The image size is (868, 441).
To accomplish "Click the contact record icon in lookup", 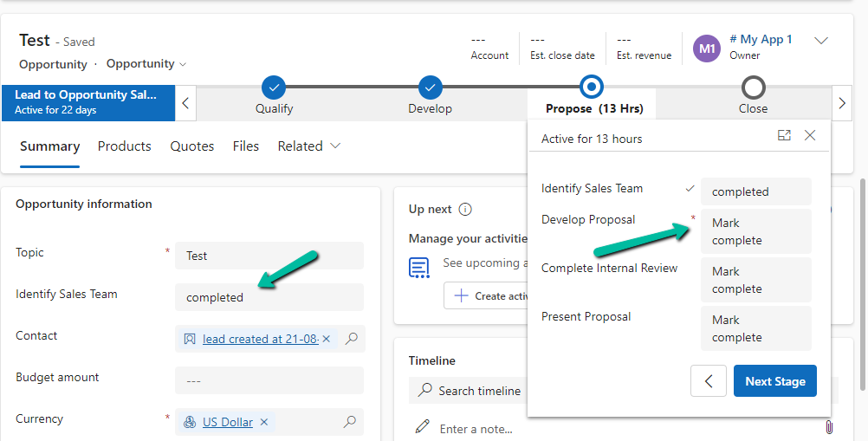I will (190, 339).
